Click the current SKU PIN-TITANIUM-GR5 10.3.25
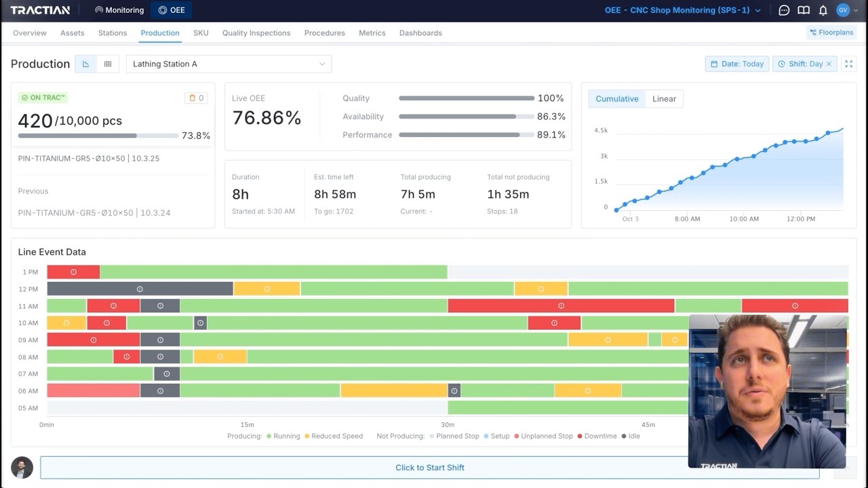868x488 pixels. [x=89, y=158]
